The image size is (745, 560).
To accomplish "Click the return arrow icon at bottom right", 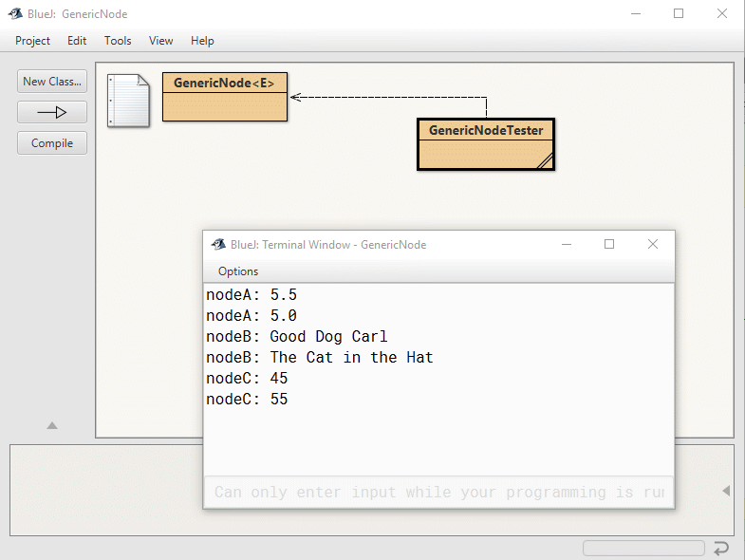I will pos(721,548).
